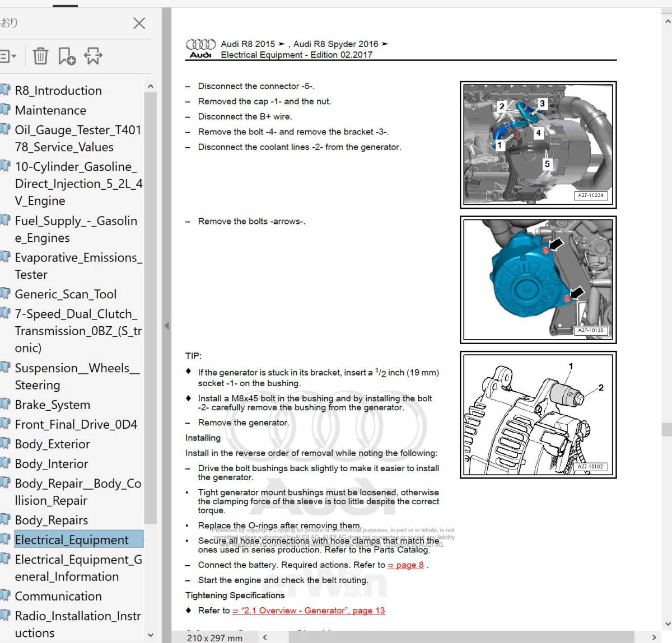Click the bookmark icon beside Maintenance
The image size is (672, 643).
click(5, 110)
